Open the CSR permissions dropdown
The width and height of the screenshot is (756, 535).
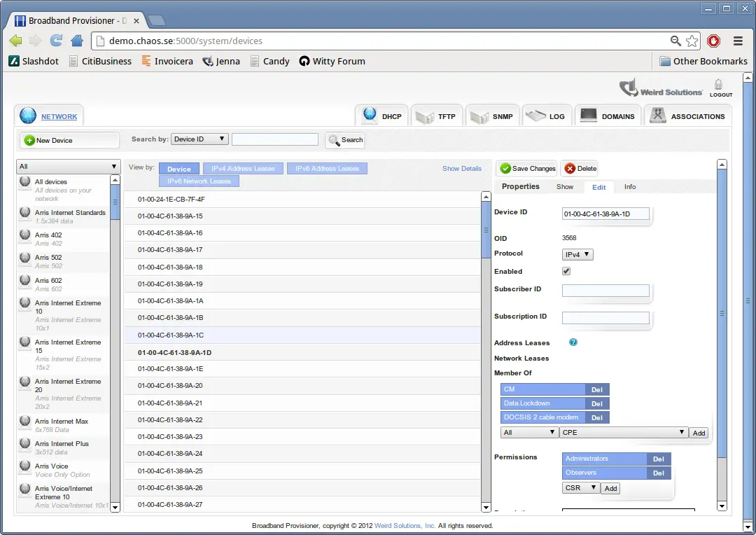(580, 487)
